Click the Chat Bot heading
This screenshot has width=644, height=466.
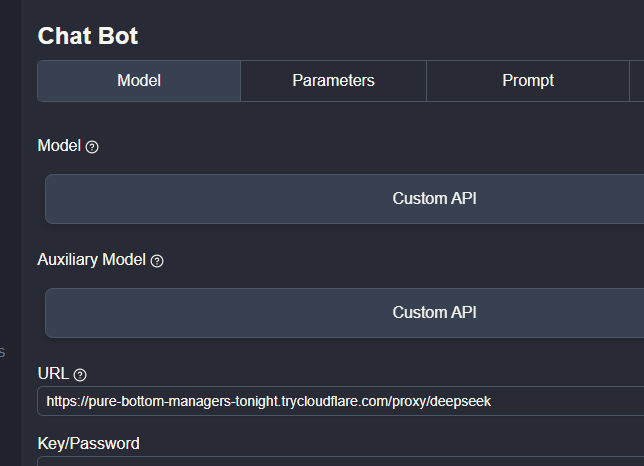(88, 36)
